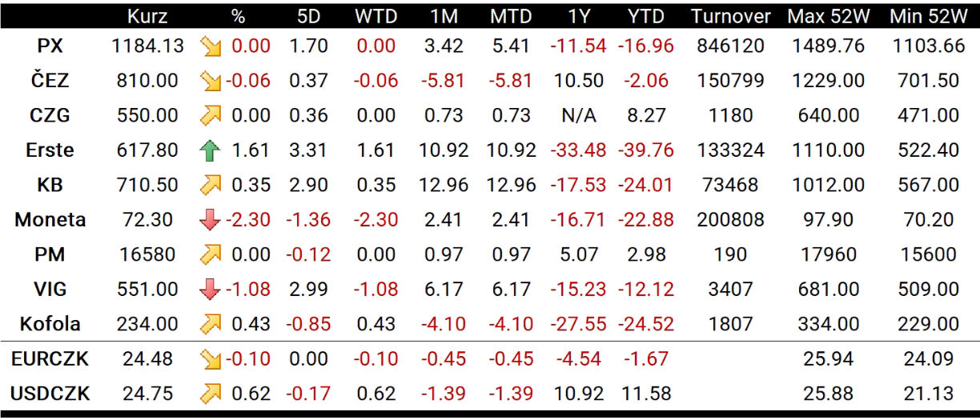Open the Erste row label

point(50,150)
